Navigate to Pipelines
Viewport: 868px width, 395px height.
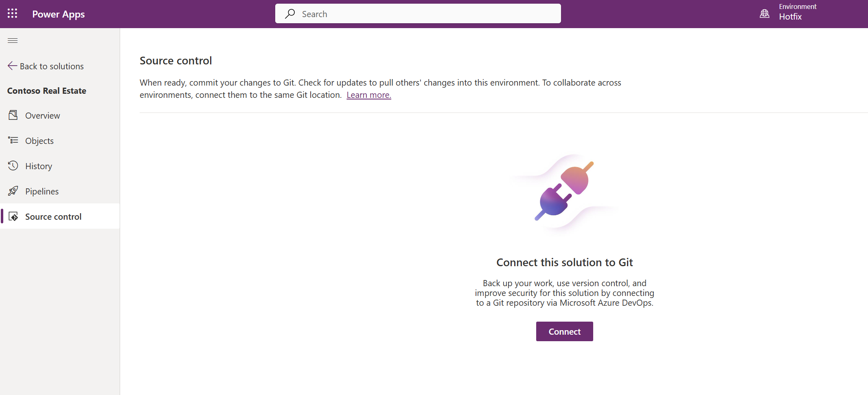coord(60,191)
